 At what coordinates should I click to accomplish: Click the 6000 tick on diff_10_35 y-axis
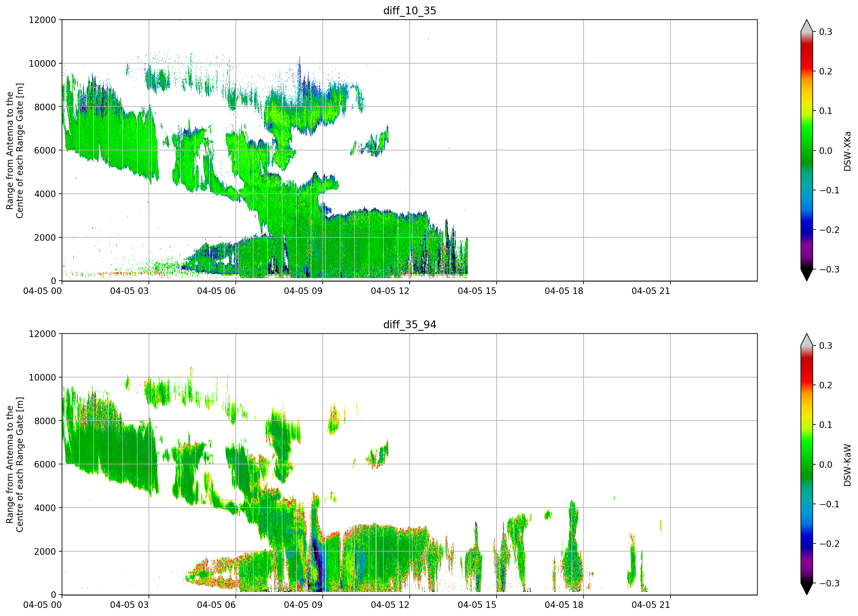[x=45, y=150]
